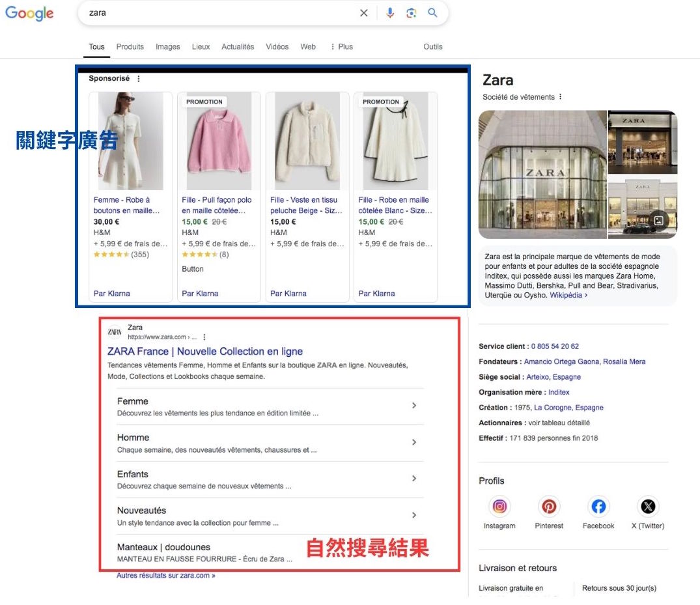The height and width of the screenshot is (605, 700).
Task: Click the Zara site favicon
Action: tap(115, 331)
